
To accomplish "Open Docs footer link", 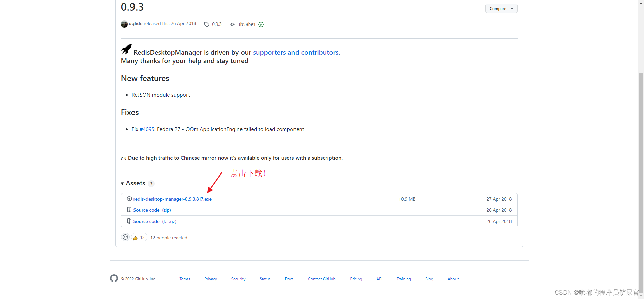I will click(x=289, y=279).
